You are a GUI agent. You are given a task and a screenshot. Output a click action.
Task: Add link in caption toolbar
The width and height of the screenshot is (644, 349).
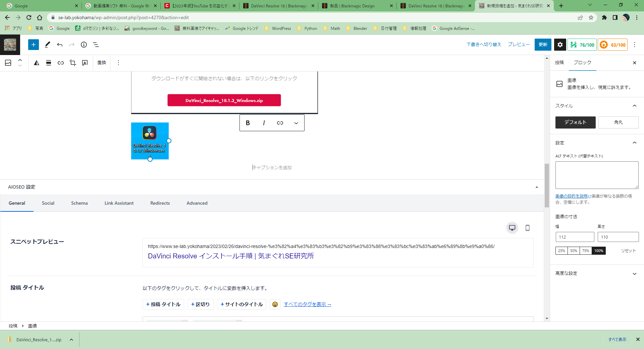(x=280, y=123)
